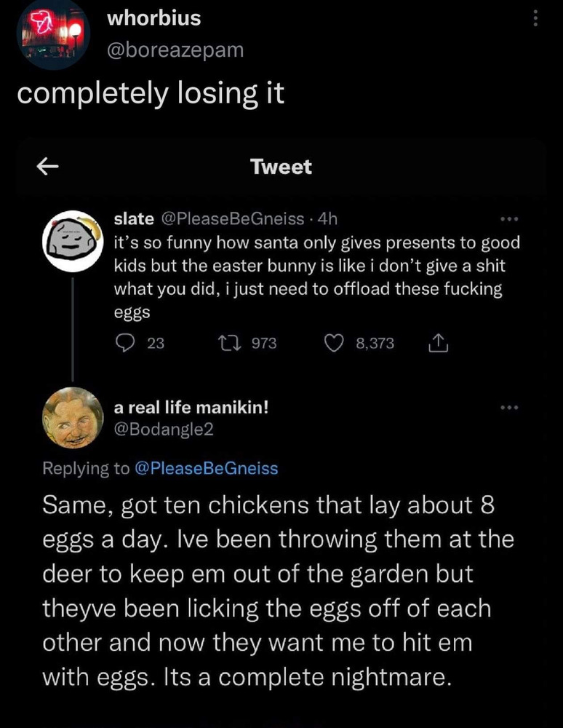The width and height of the screenshot is (563, 728).
Task: Open the 8,373 likes count
Action: pyautogui.click(x=375, y=343)
